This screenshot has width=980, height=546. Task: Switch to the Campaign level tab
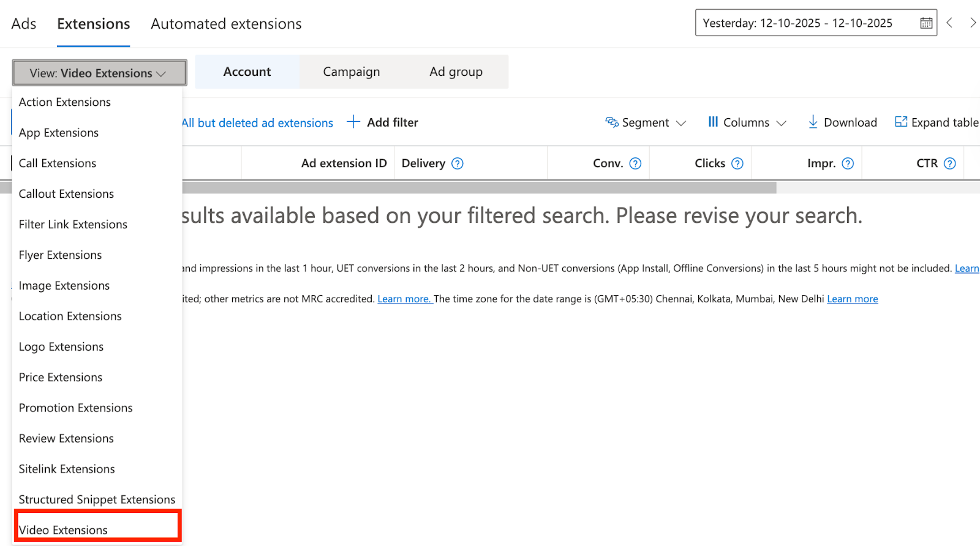click(x=352, y=72)
